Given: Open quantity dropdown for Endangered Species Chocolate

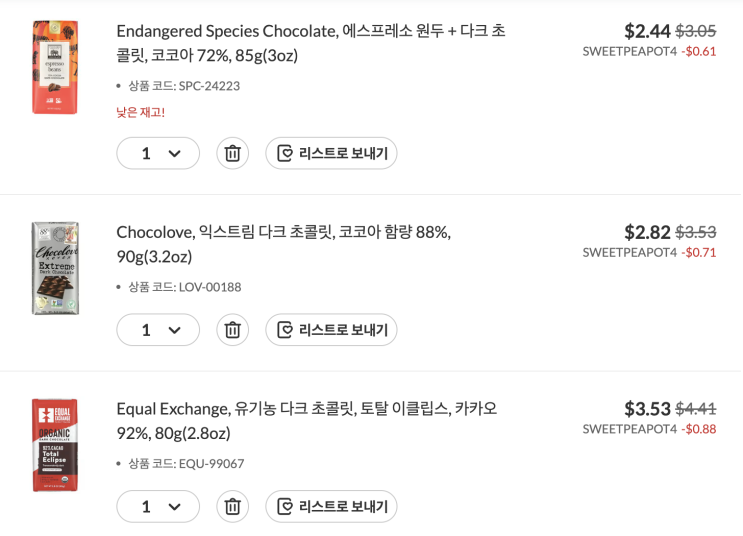Looking at the screenshot, I should click(x=158, y=153).
